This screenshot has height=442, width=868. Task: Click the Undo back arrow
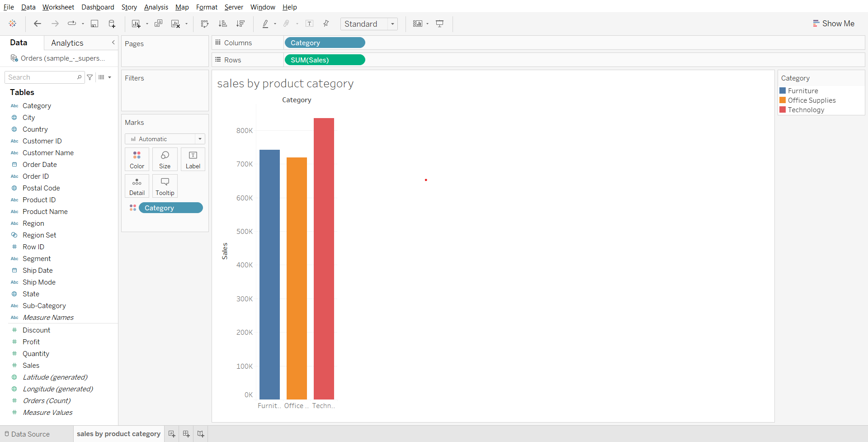click(x=38, y=24)
